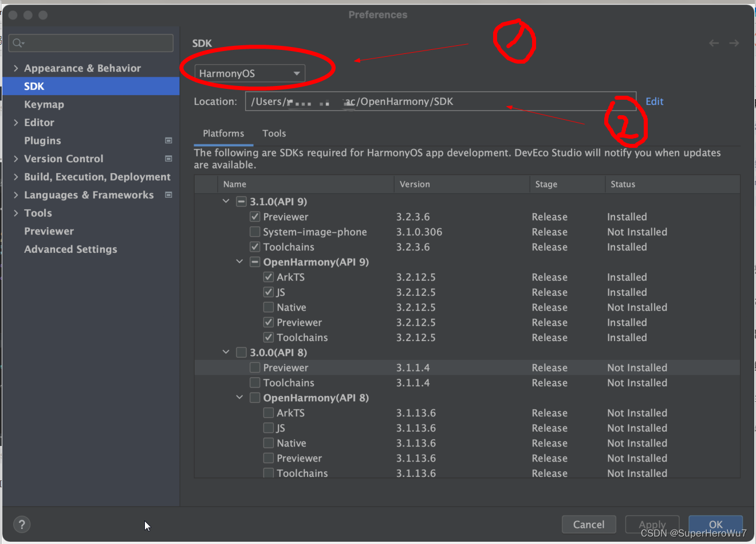
Task: Collapse the 3.0.0(API 8) tree node
Action: [x=226, y=352]
